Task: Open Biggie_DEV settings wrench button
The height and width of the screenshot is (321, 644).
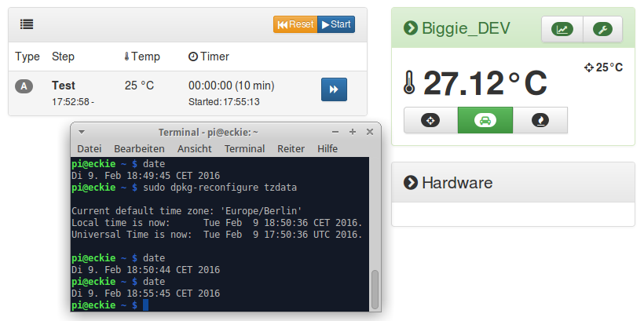Action: coord(603,30)
